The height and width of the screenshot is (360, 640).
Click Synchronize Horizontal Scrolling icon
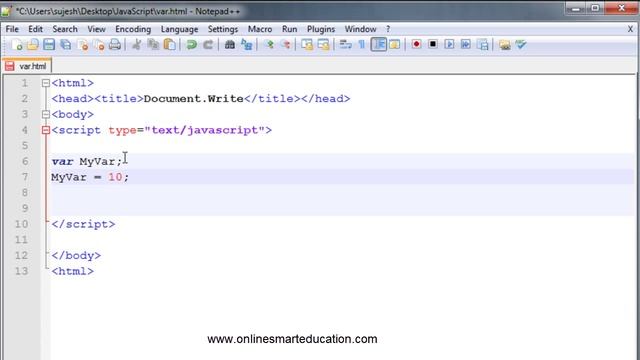coord(323,44)
